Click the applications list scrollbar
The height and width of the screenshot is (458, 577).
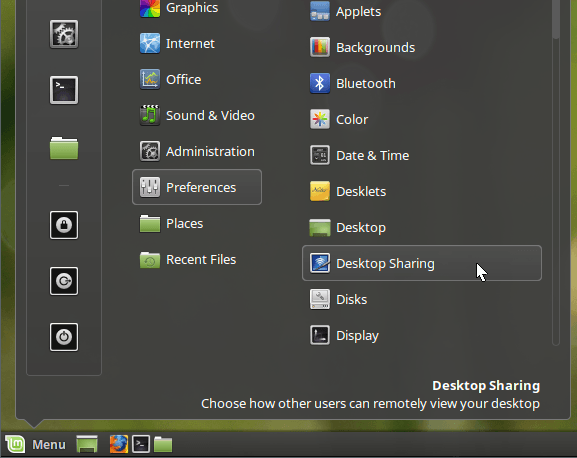[556, 173]
